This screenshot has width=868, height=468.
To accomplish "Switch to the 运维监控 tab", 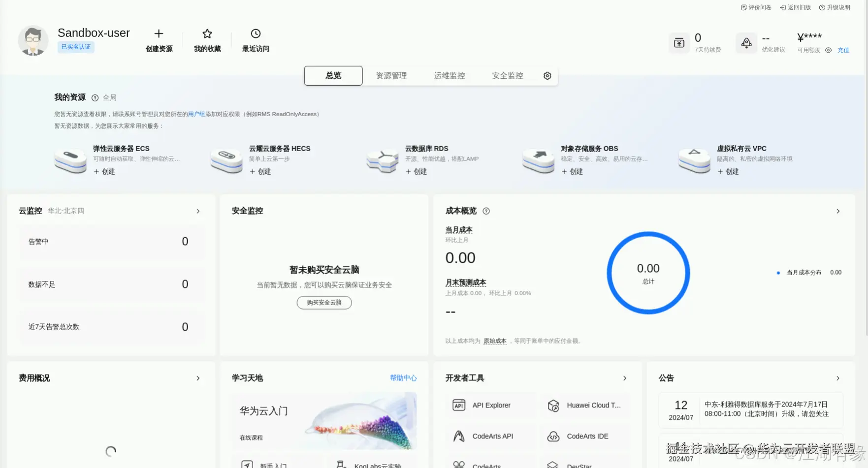I will click(449, 75).
